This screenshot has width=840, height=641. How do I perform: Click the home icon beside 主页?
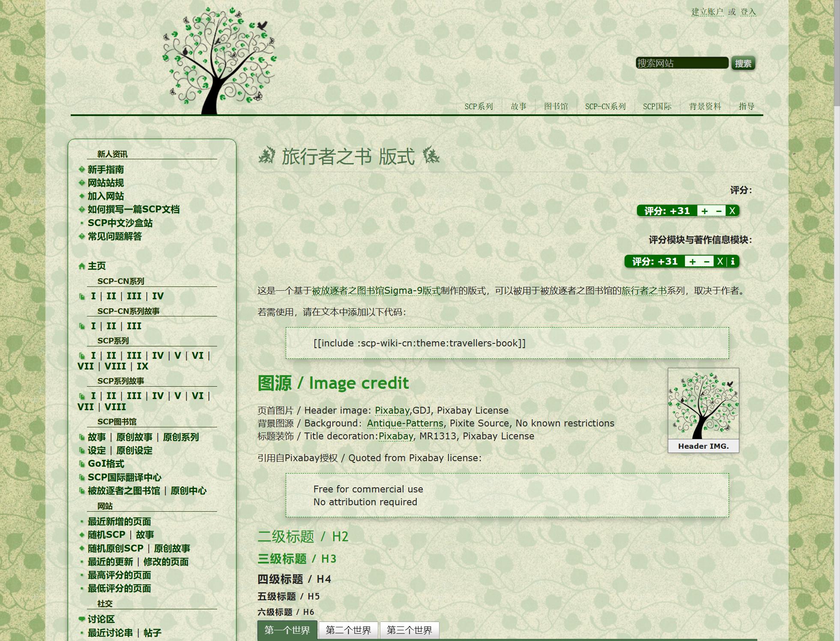click(x=81, y=266)
